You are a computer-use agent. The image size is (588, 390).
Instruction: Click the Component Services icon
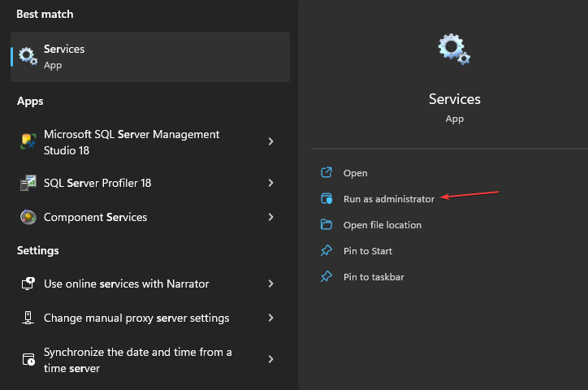tap(28, 217)
